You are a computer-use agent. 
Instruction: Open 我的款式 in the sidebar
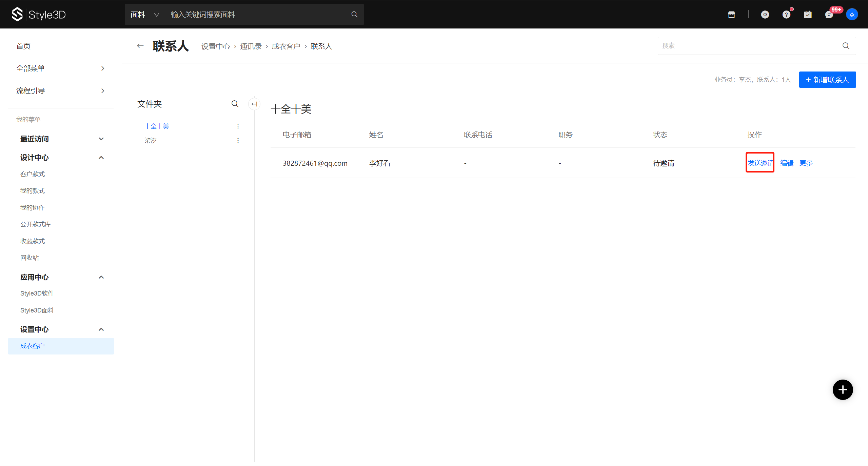pos(33,191)
